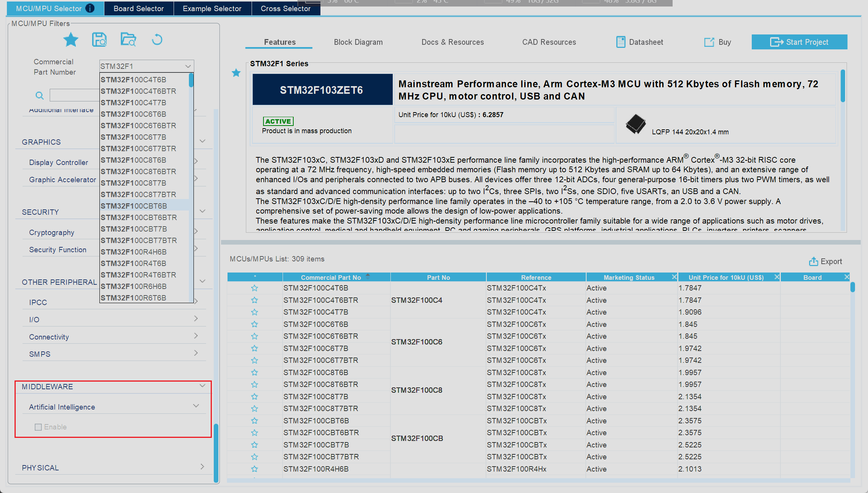Open the Block Diagram tab

coord(358,42)
